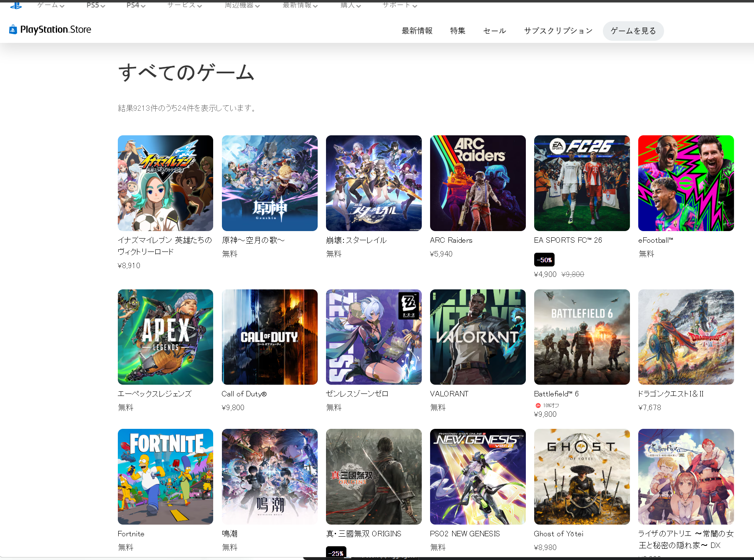Click the PlayStation logo in top bar

[16, 5]
